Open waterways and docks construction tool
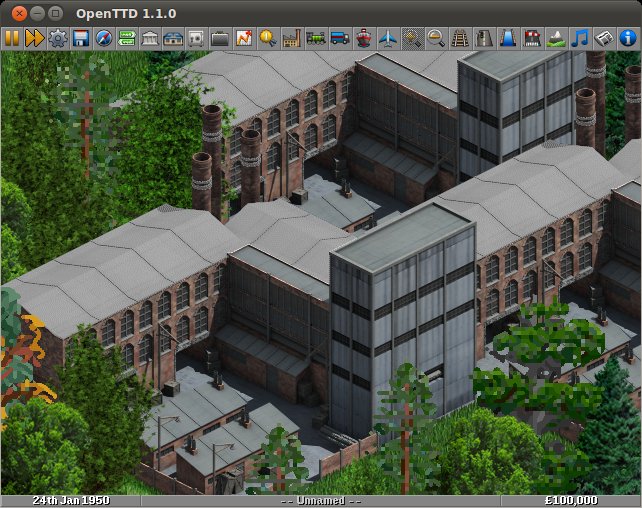 coord(508,38)
